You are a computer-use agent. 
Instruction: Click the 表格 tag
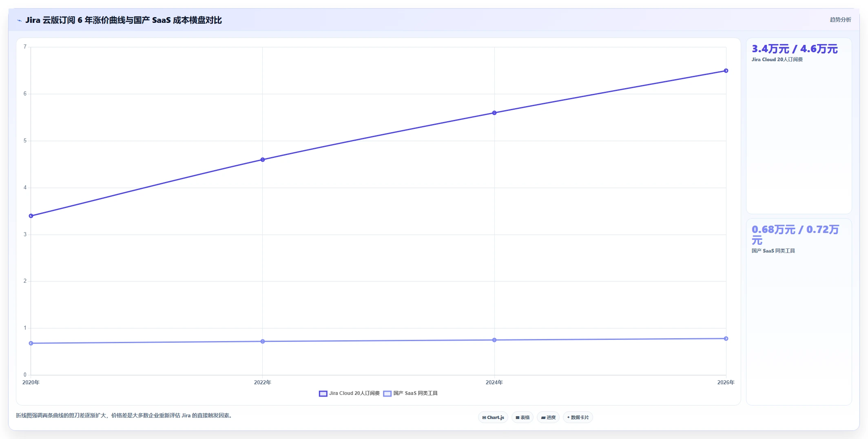point(523,417)
